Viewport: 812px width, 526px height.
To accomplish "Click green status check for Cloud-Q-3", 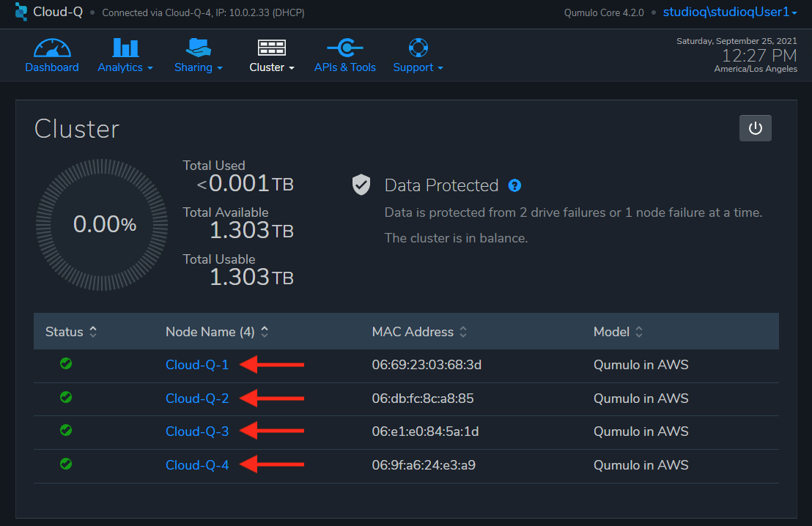I will coord(66,430).
